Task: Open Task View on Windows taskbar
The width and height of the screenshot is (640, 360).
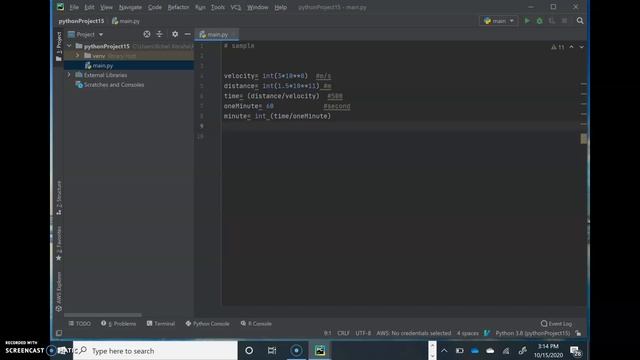Action: 272,350
